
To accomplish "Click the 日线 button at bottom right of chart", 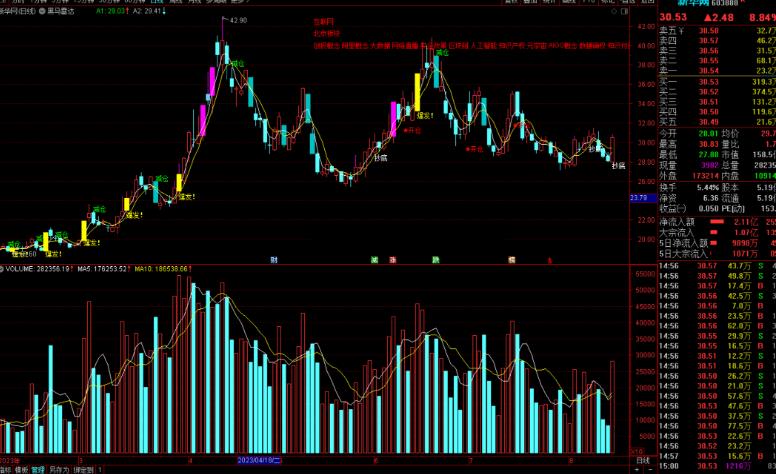I will tap(643, 460).
